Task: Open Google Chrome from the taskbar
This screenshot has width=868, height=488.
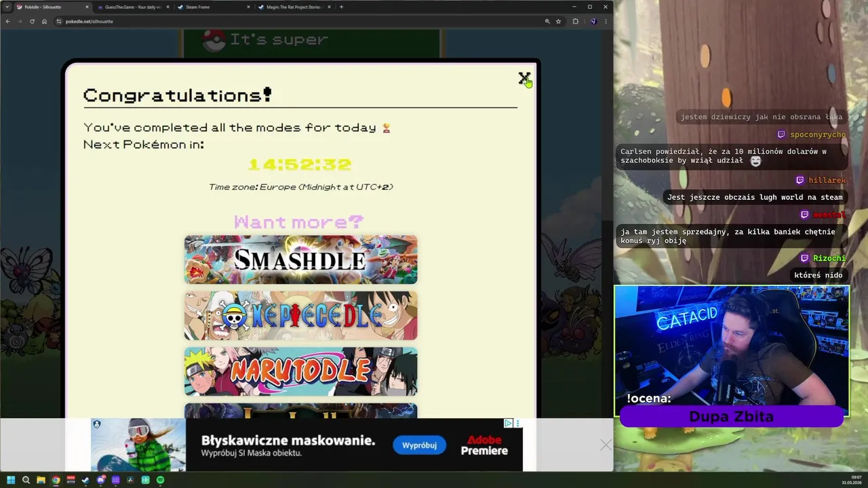Action: [56, 480]
